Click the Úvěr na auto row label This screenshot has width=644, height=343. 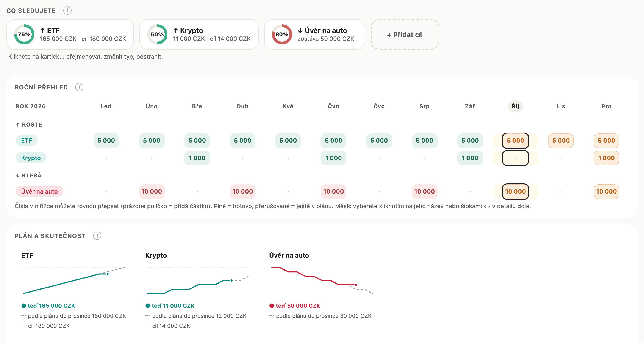tap(39, 191)
